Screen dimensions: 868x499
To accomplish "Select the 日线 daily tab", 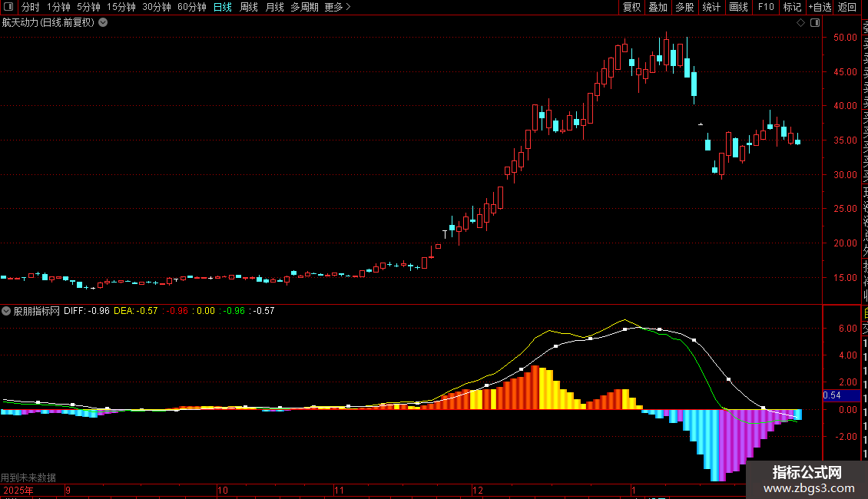I will [x=223, y=7].
